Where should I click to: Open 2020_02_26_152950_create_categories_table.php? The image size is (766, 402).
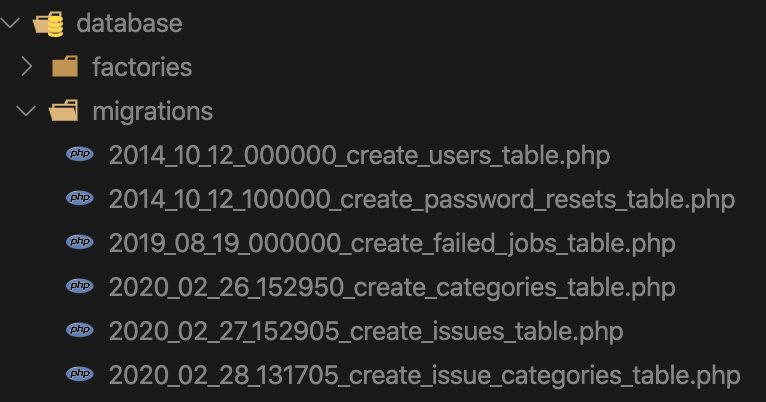(392, 287)
